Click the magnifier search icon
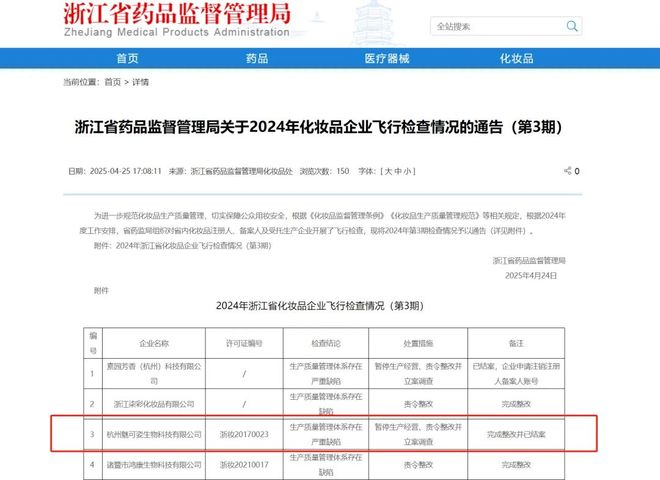Image resolution: width=660 pixels, height=480 pixels. [572, 26]
